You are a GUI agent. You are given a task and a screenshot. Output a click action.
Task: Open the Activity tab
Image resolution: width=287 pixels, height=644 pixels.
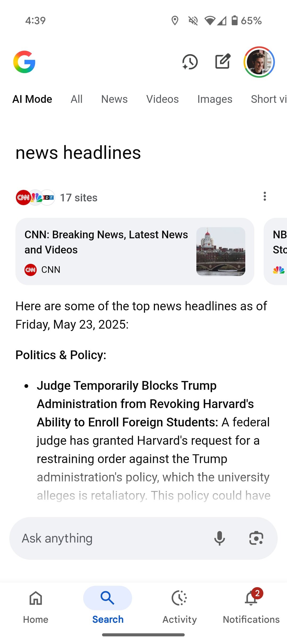(x=180, y=606)
